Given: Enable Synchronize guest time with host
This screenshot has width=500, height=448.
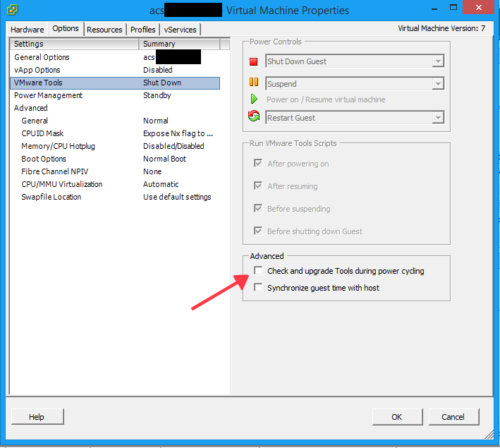Looking at the screenshot, I should click(258, 288).
